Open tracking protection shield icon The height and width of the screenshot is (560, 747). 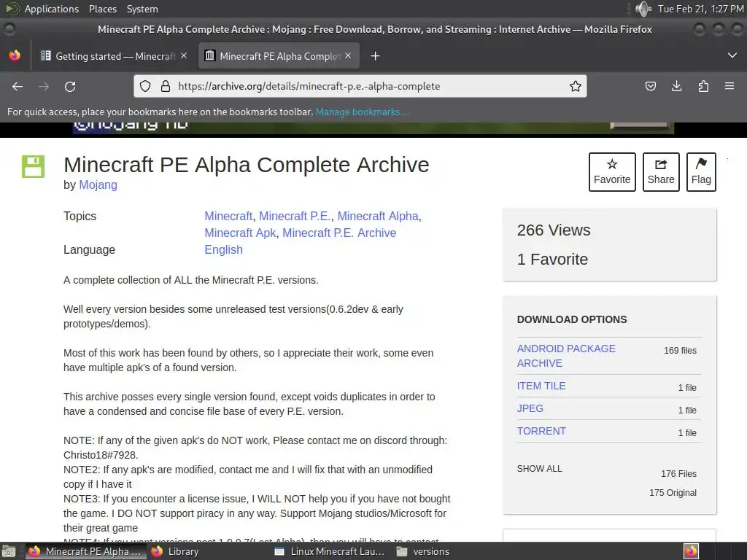[x=145, y=86]
